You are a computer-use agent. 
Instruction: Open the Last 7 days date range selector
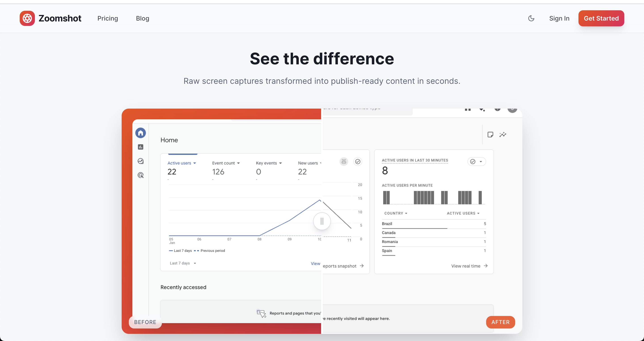coord(183,263)
